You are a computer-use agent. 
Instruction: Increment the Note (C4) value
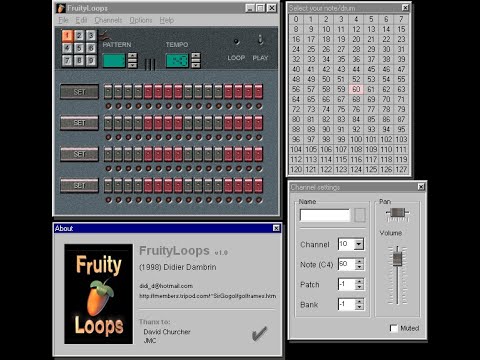[x=359, y=262]
